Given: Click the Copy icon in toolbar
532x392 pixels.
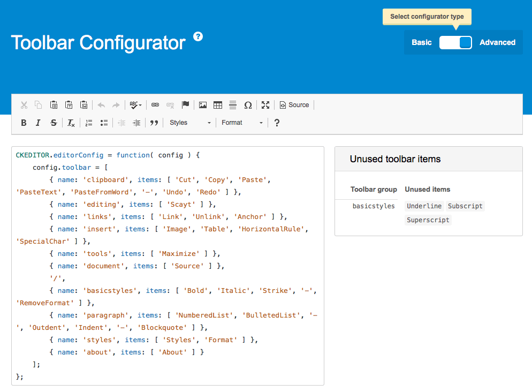Looking at the screenshot, I should pyautogui.click(x=39, y=105).
